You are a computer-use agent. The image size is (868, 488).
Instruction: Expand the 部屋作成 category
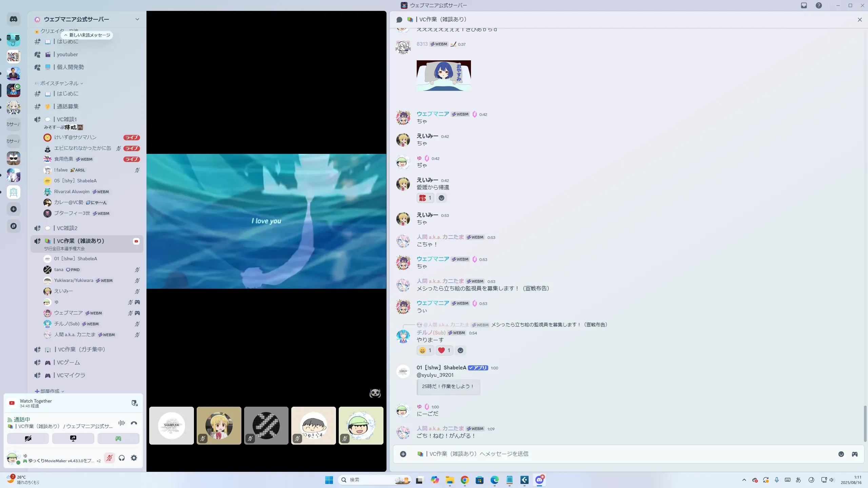coord(50,391)
